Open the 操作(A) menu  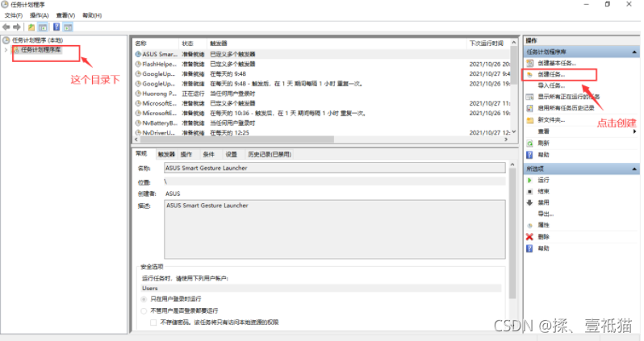(x=39, y=15)
